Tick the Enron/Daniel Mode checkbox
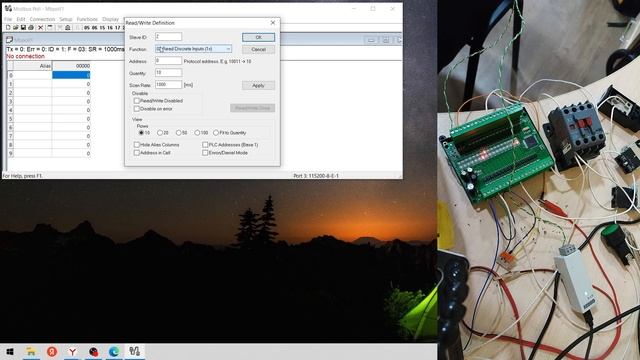Viewport: 640px width, 360px height. [205, 153]
